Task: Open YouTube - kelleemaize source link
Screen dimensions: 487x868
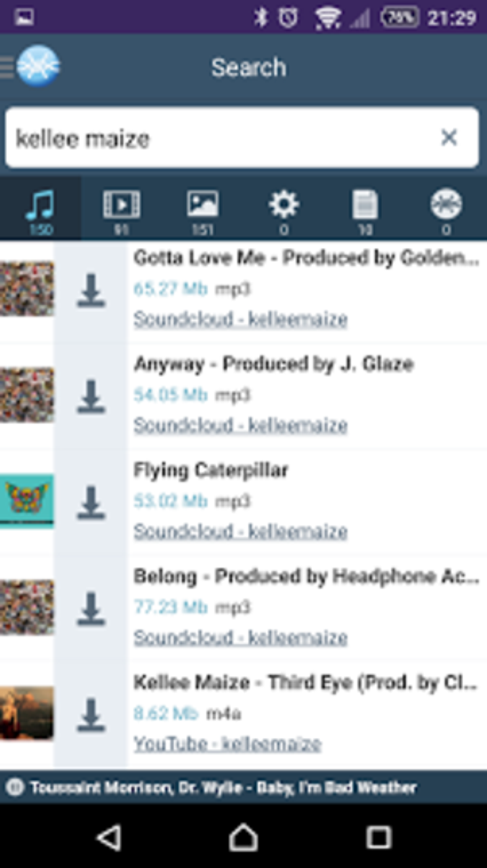Action: pos(227,743)
